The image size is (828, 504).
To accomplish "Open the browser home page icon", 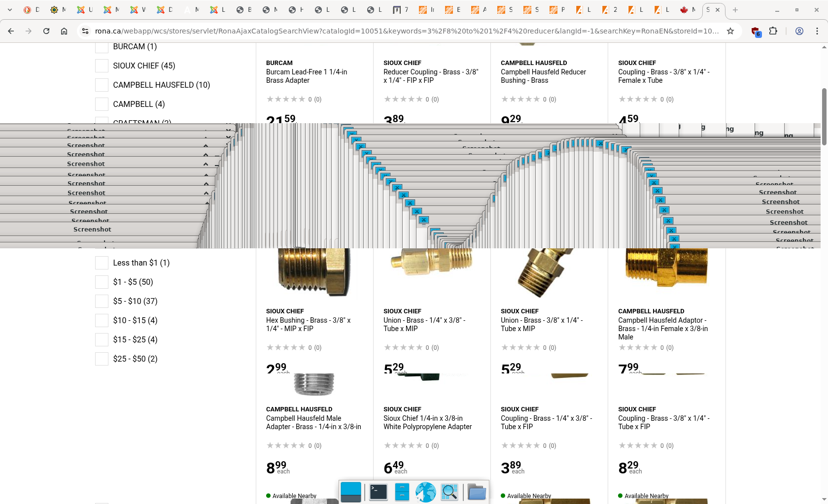I will pos(64,31).
